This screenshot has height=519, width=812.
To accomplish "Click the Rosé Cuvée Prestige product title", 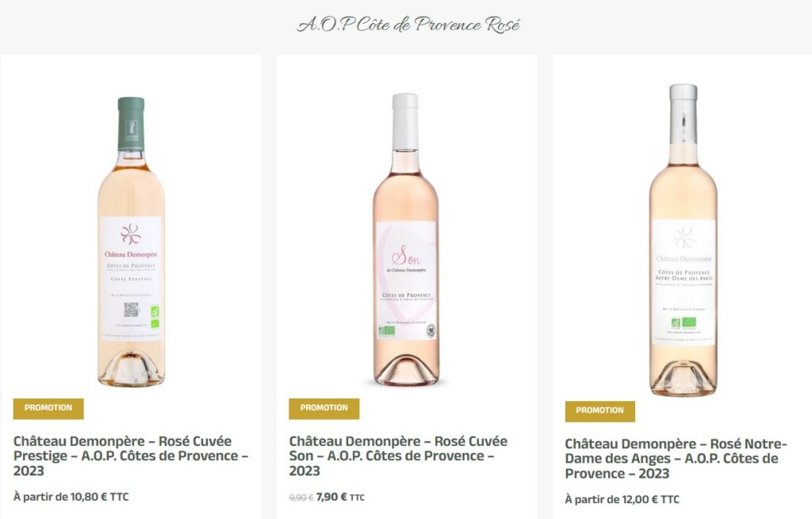I will pos(131,456).
